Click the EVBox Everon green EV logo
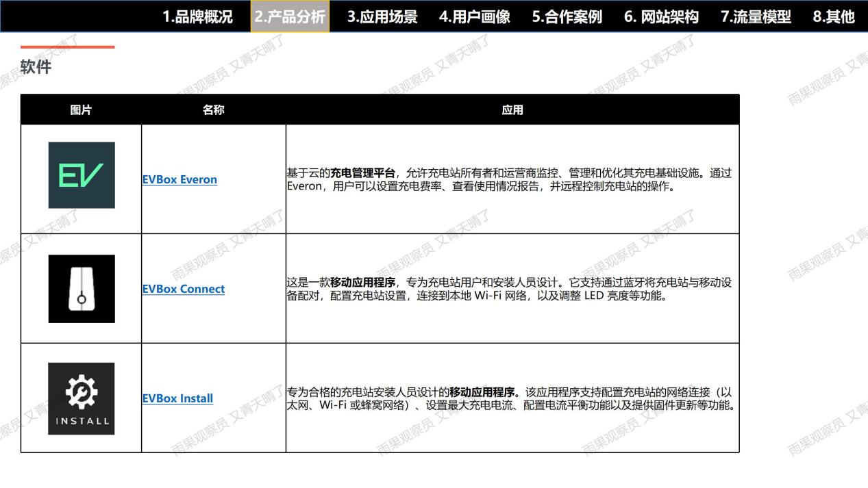 coord(82,175)
